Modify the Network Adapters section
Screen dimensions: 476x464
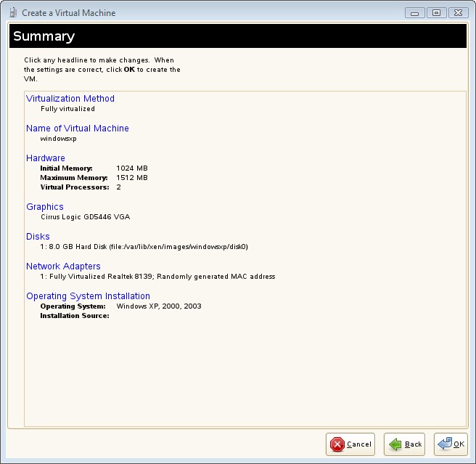[x=63, y=266]
